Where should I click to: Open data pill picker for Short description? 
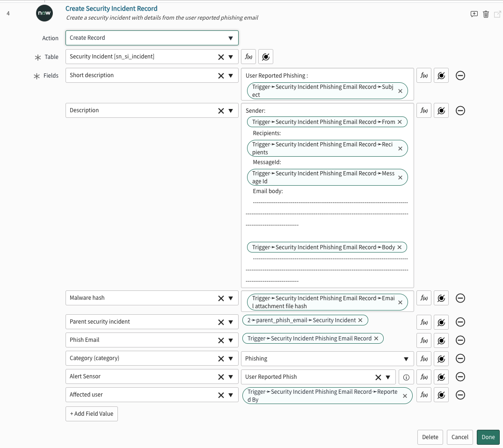pyautogui.click(x=441, y=75)
